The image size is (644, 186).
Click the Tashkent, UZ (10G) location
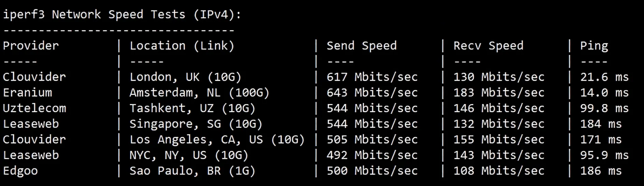[x=192, y=108]
